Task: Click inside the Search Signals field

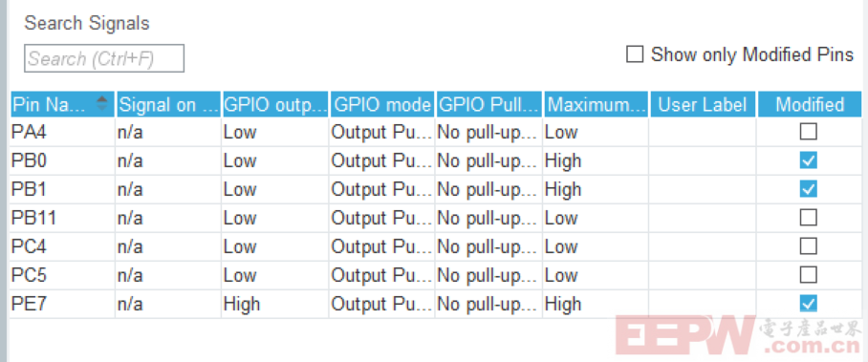Action: (104, 58)
